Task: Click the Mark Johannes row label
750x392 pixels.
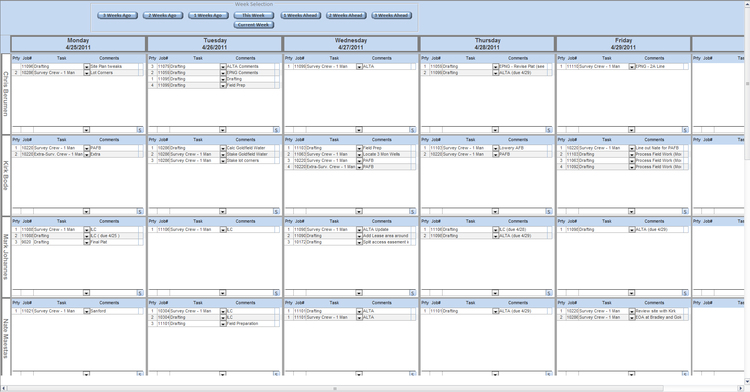Action: 6,257
